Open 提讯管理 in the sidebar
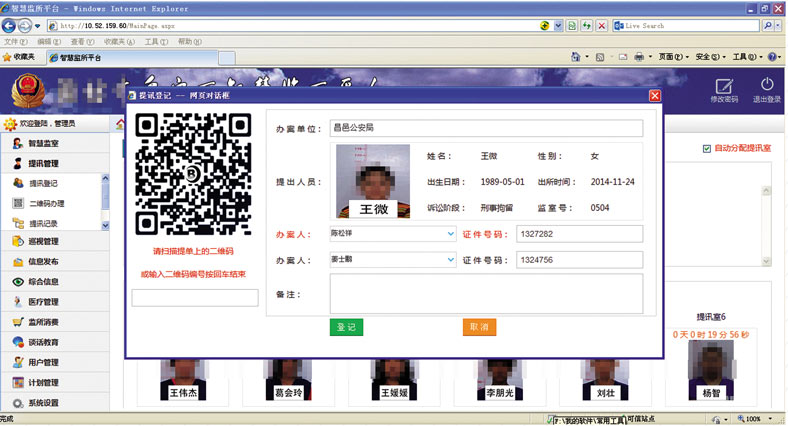This screenshot has width=788, height=426. (x=55, y=163)
